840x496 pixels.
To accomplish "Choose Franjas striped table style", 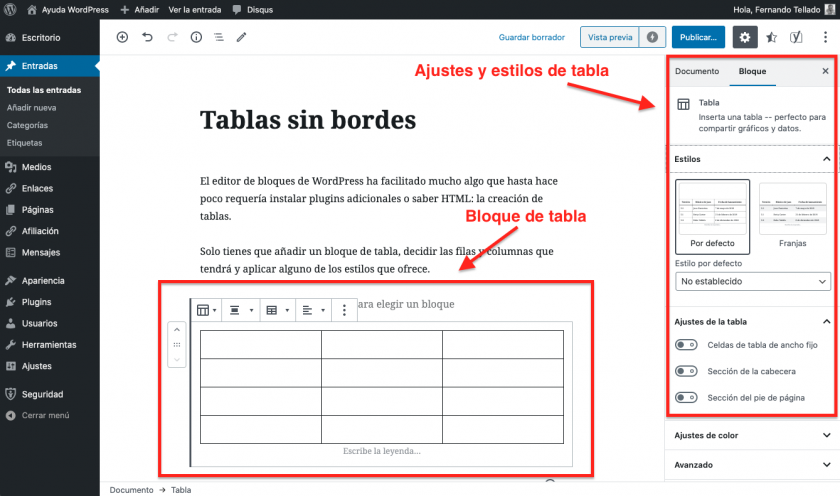I will (x=792, y=216).
